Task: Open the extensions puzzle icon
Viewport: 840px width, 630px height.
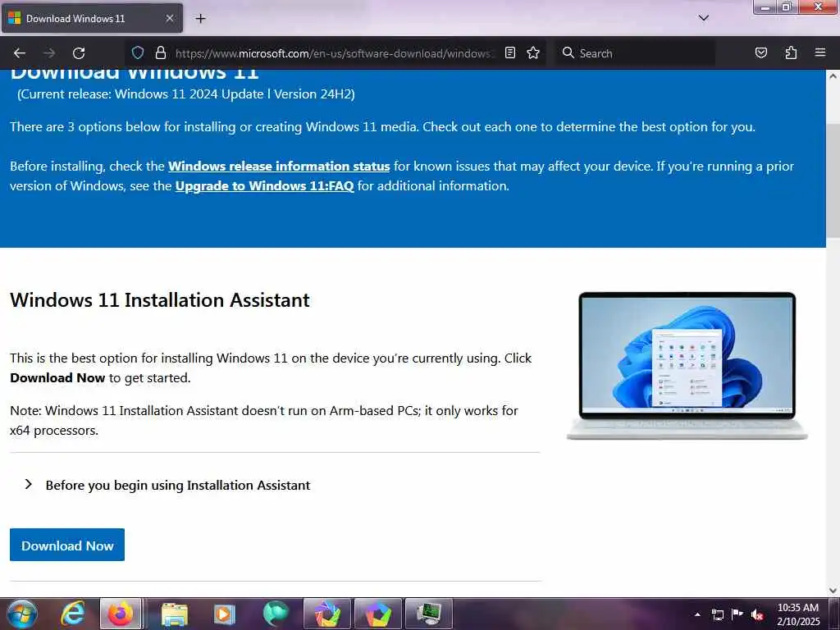Action: click(x=791, y=53)
